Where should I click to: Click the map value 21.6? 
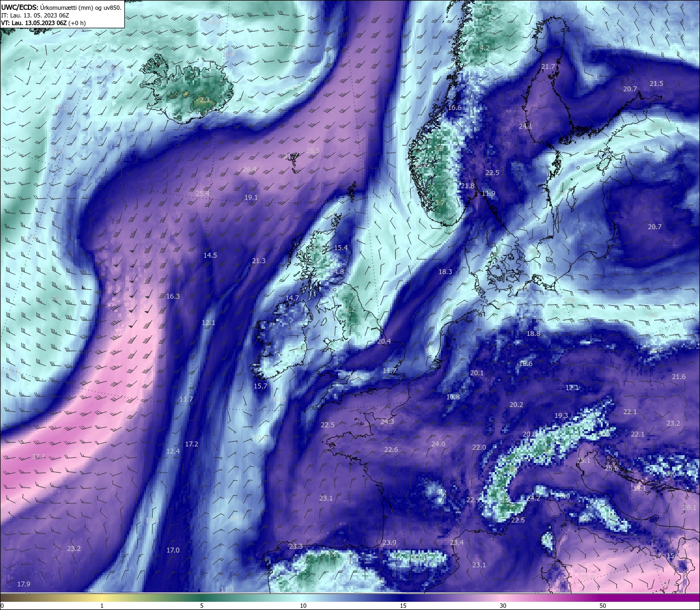pyautogui.click(x=679, y=377)
